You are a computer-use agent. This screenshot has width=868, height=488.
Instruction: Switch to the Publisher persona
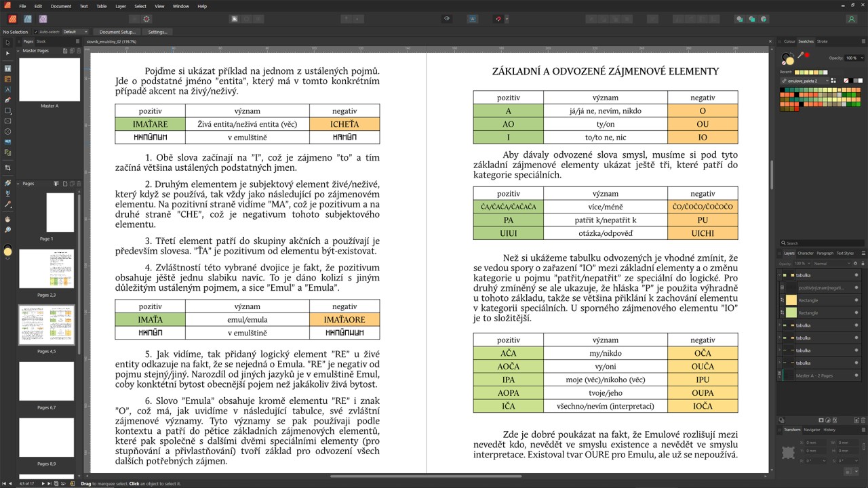(x=12, y=19)
